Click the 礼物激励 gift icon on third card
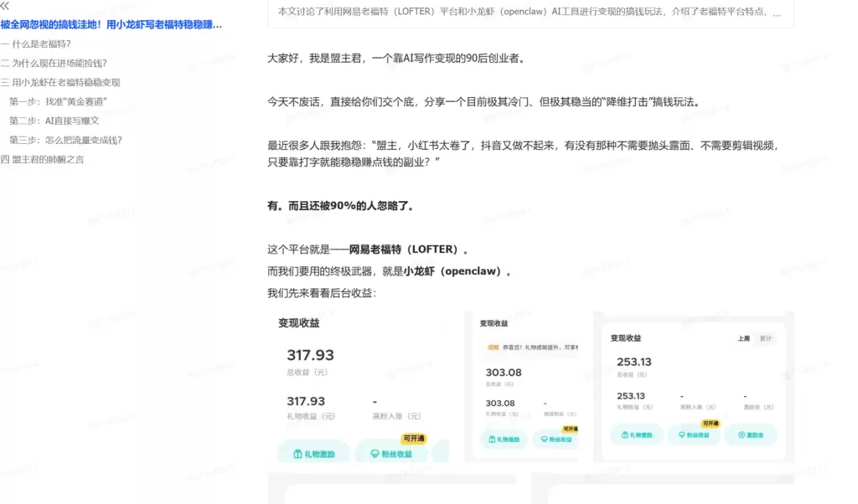Image resolution: width=858 pixels, height=504 pixels. tap(623, 435)
